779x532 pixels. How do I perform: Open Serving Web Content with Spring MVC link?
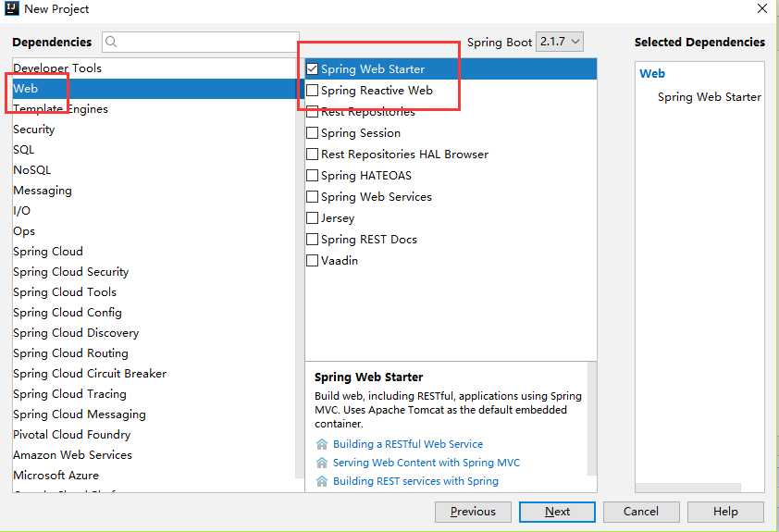(x=427, y=463)
